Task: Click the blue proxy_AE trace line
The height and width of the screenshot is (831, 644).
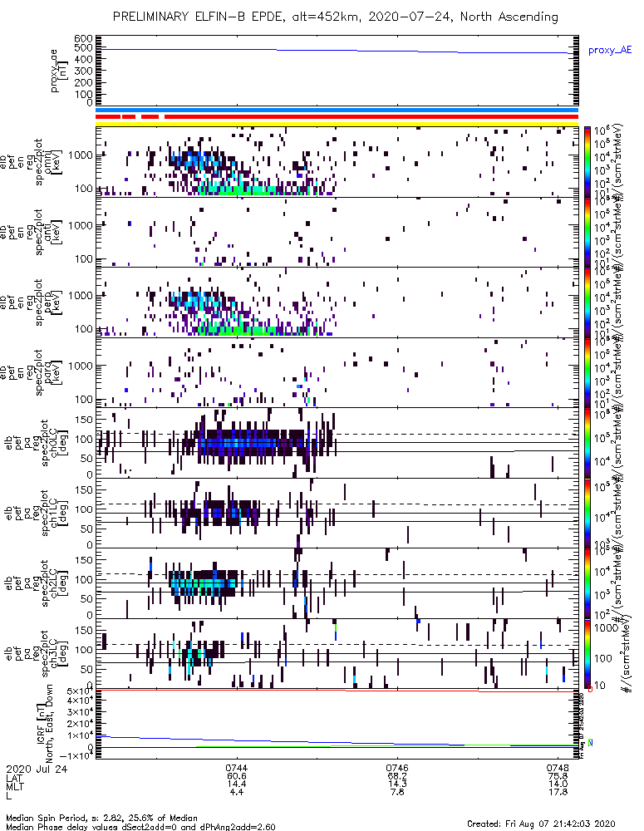Action: pos(337,51)
